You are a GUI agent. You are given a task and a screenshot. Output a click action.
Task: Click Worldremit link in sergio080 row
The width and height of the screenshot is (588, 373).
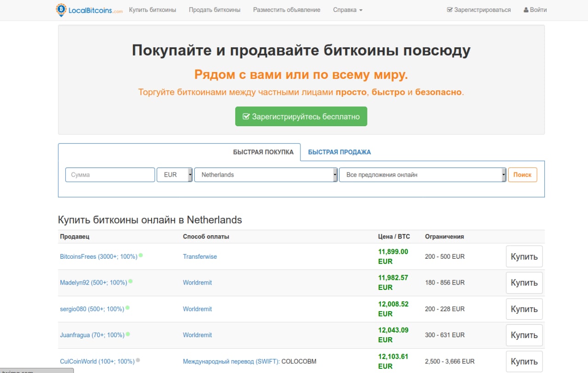[198, 309]
